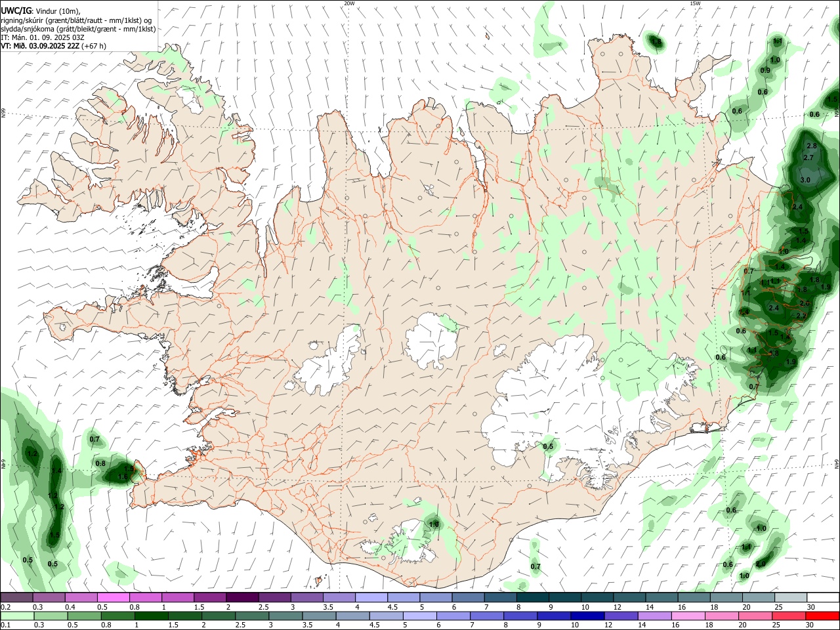
Task: Click the 'VT: Mið. 03.09.2025 22Z (+67 h)' line
Action: 54,46
